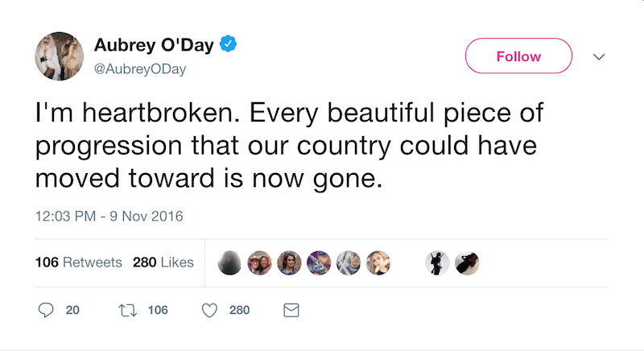Click the envelope direct message icon
Viewport: 644px width, 351px height.
pyautogui.click(x=292, y=310)
